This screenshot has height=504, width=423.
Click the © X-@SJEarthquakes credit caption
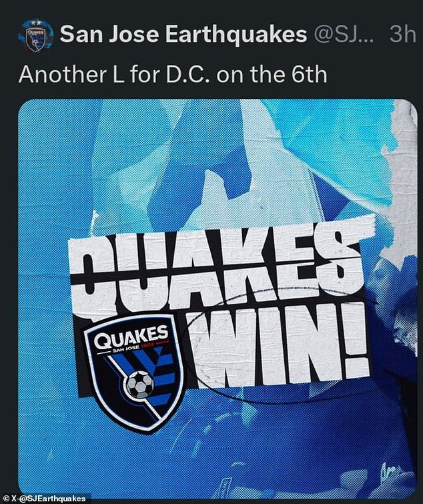[x=43, y=499]
